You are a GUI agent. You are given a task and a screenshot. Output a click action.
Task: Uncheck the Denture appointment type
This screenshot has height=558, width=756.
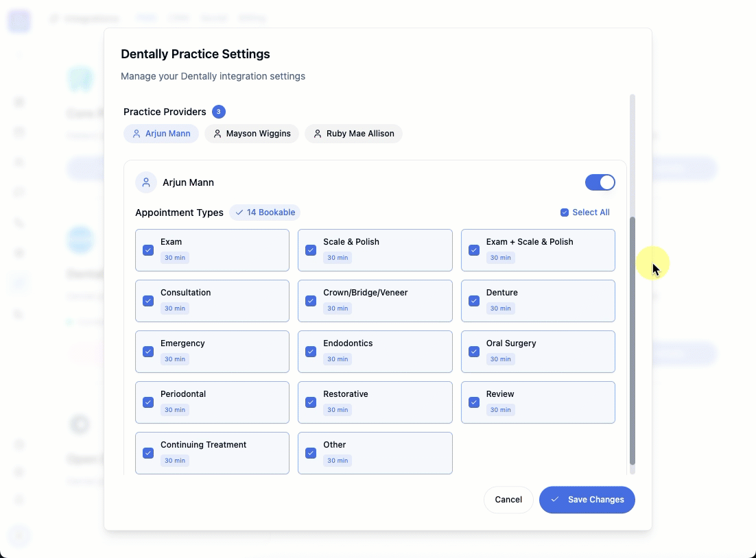pos(473,301)
